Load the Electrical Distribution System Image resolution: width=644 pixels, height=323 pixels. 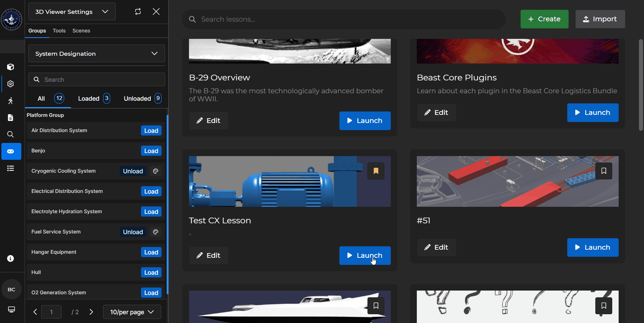151,192
